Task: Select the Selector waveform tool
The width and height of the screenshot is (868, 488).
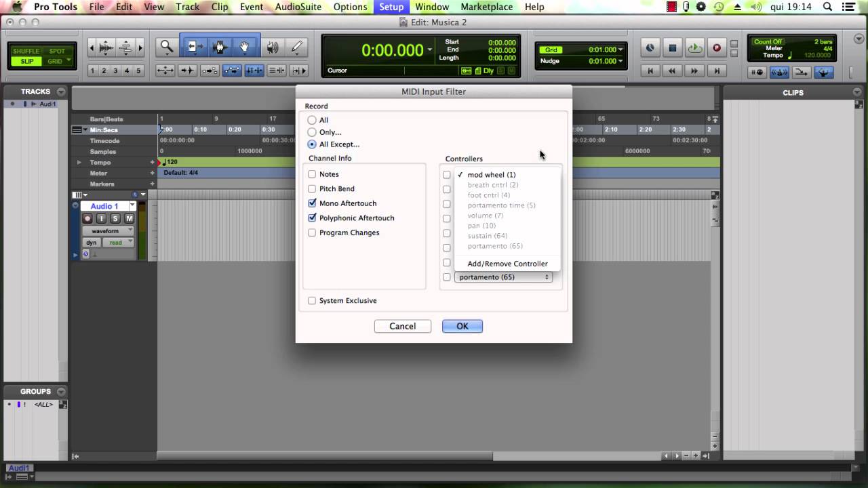Action: (x=218, y=47)
